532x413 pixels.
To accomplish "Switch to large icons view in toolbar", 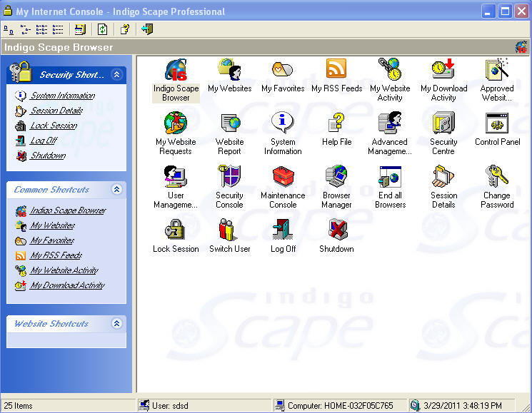I will point(9,30).
